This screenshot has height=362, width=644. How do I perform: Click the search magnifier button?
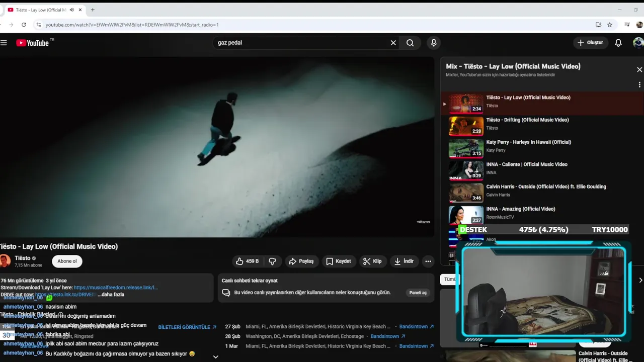pos(410,43)
